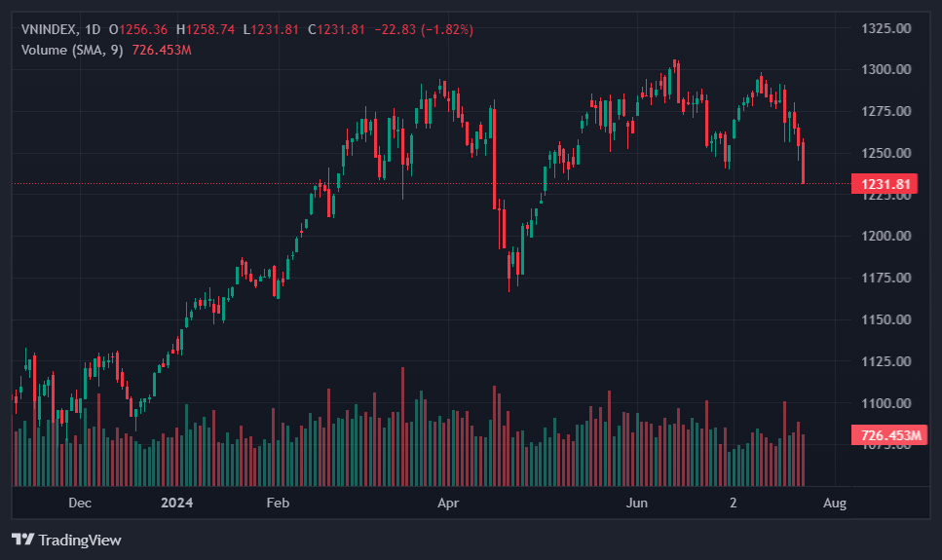Click the red 1231.81 current price tag

coord(885,184)
